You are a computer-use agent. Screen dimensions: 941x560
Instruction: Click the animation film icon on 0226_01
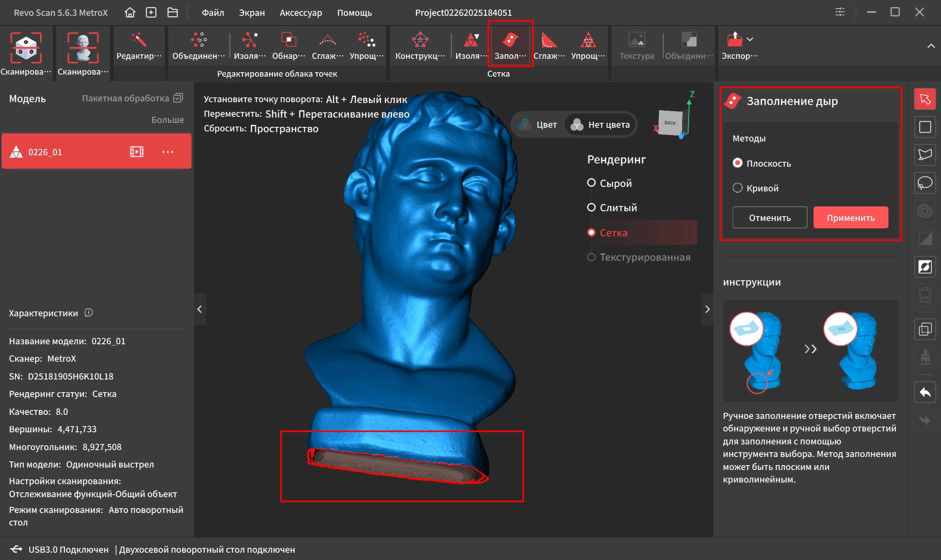136,152
